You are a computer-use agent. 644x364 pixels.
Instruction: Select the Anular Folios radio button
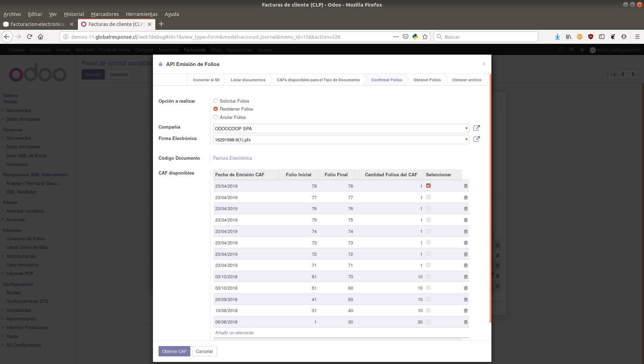tap(216, 117)
